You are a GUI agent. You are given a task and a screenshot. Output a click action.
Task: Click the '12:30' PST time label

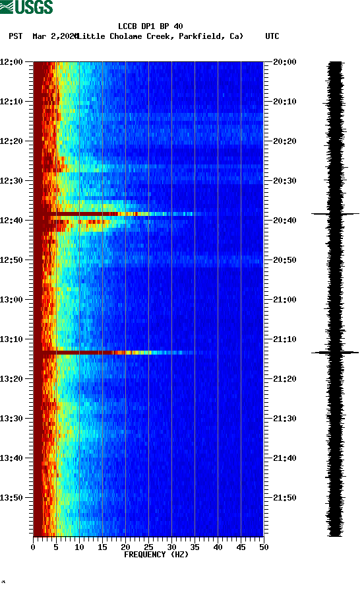(11, 181)
